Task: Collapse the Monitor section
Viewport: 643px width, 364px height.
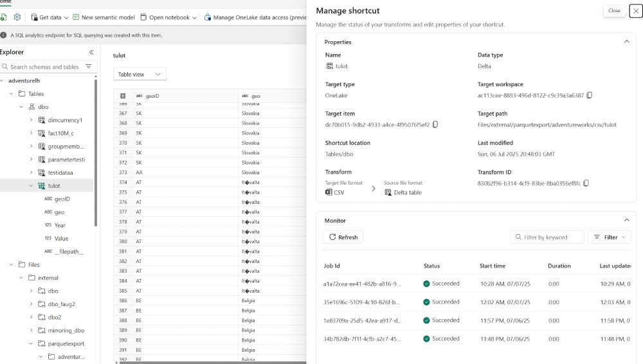Action: 626,220
